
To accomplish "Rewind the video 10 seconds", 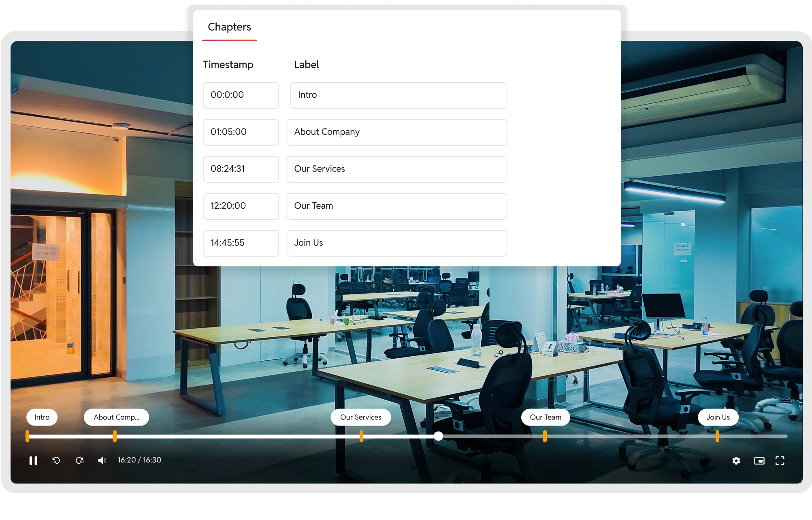I will (56, 460).
